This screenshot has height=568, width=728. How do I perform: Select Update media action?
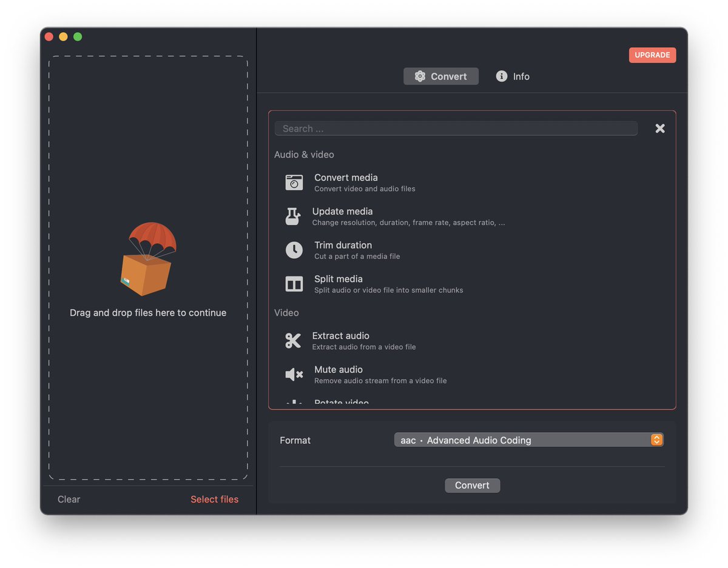472,216
